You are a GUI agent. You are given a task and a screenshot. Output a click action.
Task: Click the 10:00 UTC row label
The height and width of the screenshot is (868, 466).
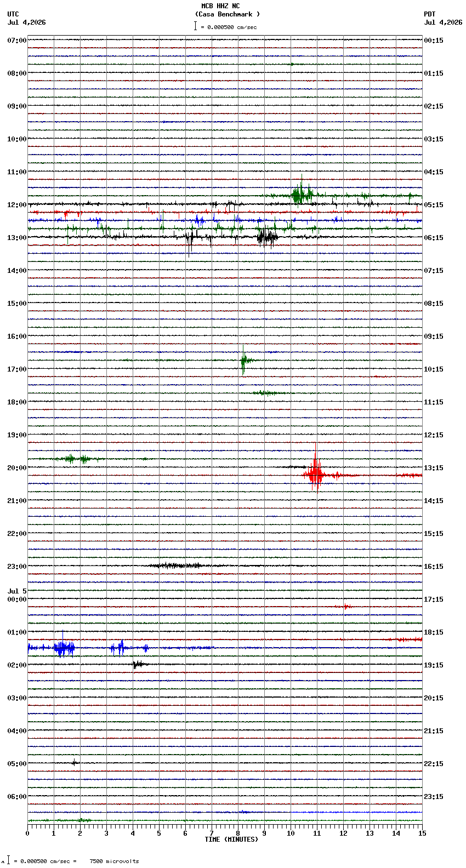pyautogui.click(x=17, y=139)
